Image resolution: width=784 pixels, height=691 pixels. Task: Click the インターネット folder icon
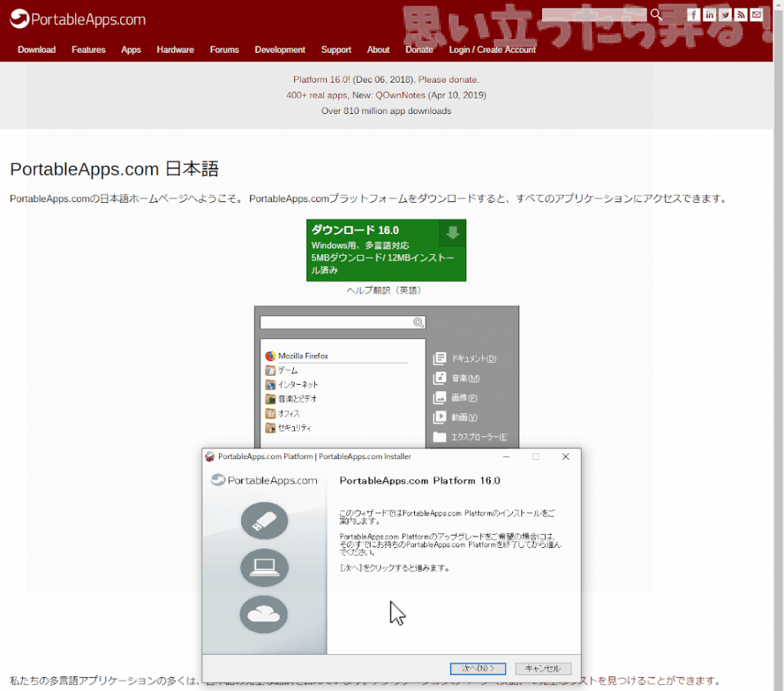(x=270, y=385)
